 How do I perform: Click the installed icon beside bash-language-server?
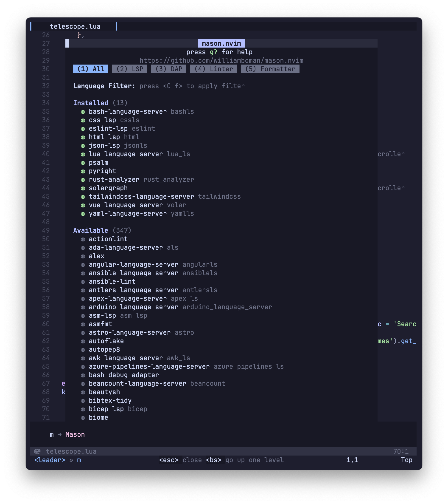coord(83,112)
